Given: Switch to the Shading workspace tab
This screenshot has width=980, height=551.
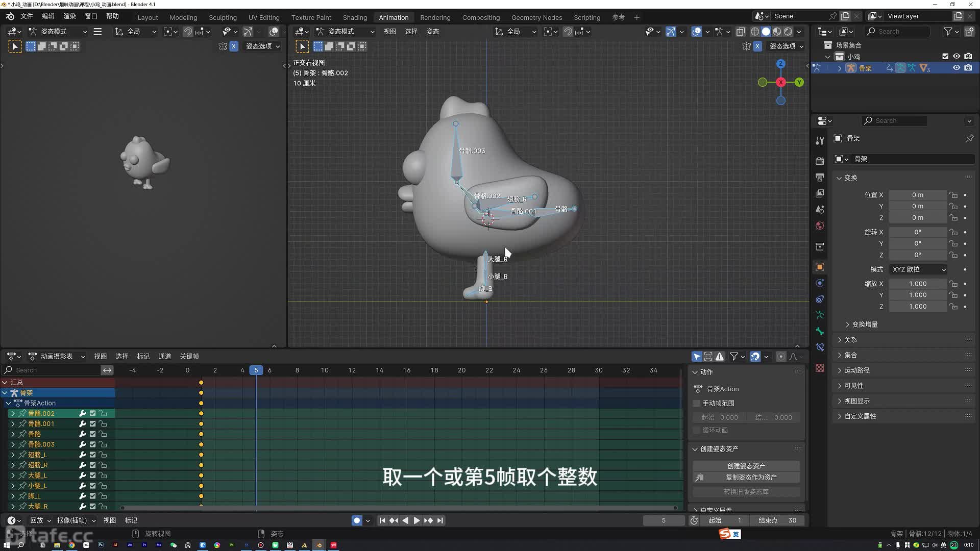Looking at the screenshot, I should click(355, 17).
